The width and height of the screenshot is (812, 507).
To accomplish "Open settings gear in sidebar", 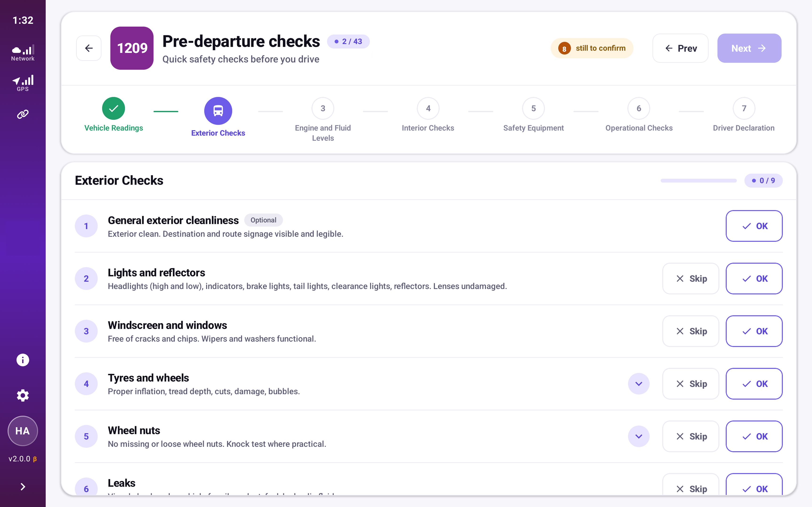I will tap(23, 395).
